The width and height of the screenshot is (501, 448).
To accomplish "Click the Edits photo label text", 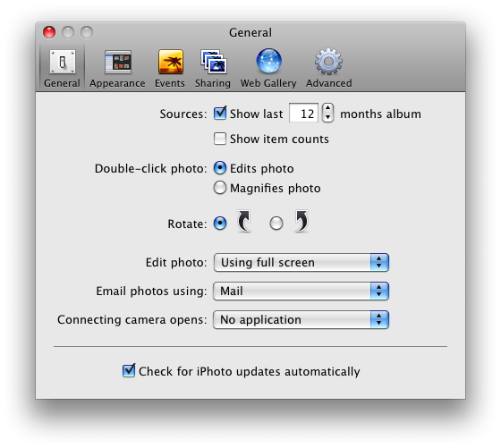I will (x=261, y=169).
